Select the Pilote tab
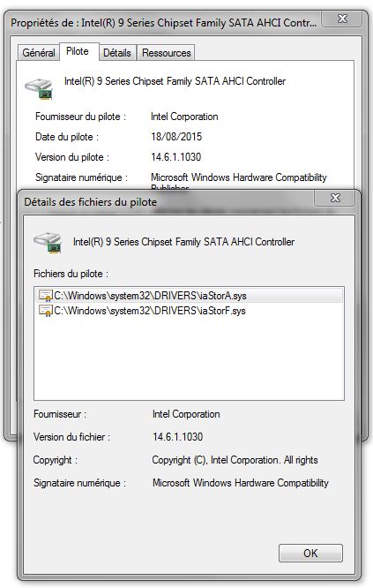The width and height of the screenshot is (373, 588). pos(78,51)
